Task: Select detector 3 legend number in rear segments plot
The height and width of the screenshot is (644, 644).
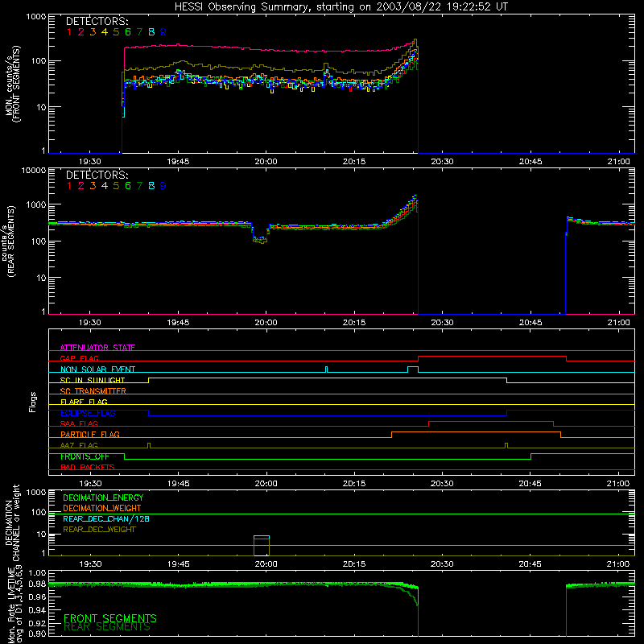Action: coord(93,186)
